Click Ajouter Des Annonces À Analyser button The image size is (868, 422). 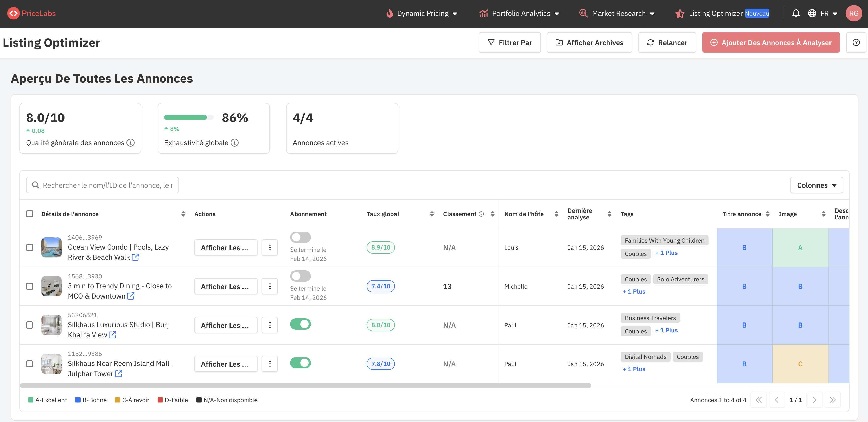[771, 42]
